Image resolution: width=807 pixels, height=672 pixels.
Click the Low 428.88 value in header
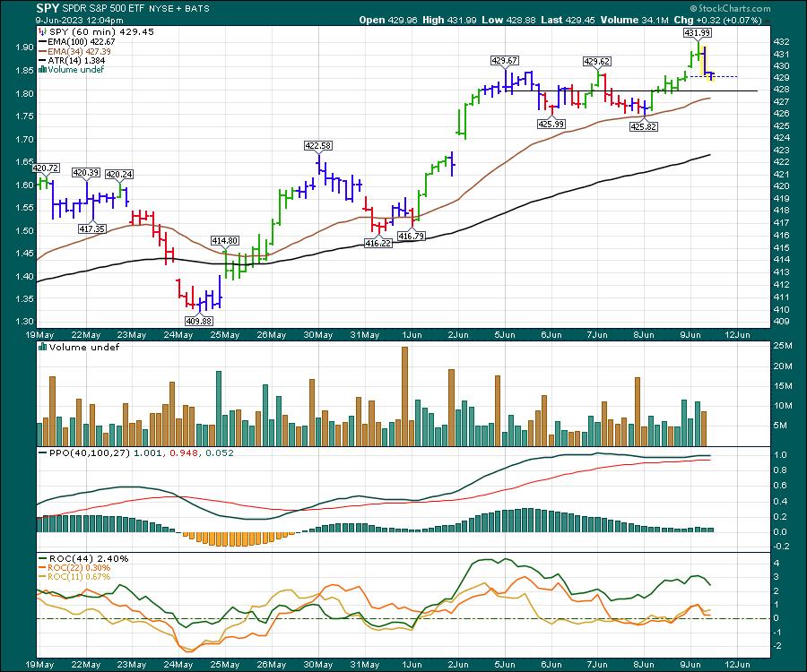(x=508, y=20)
